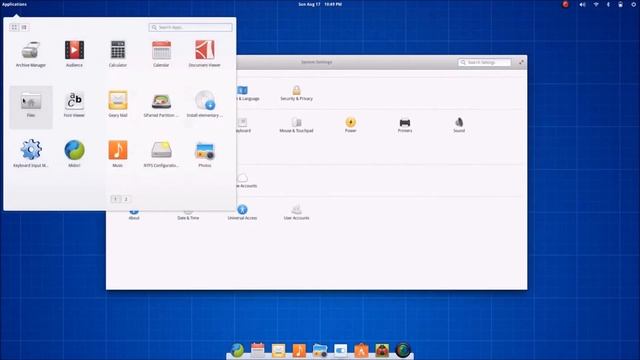Image resolution: width=640 pixels, height=360 pixels.
Task: Open GParted Partition Editor
Action: click(x=161, y=105)
